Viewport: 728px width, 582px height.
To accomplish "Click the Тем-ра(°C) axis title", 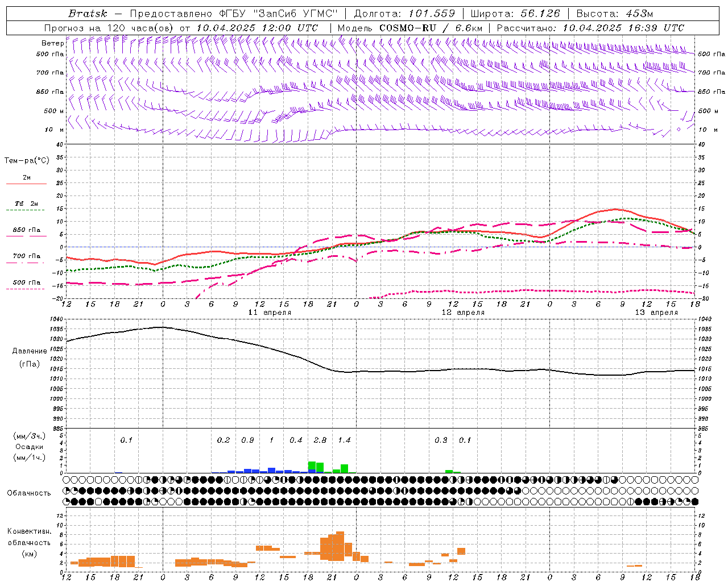I will pos(27,160).
